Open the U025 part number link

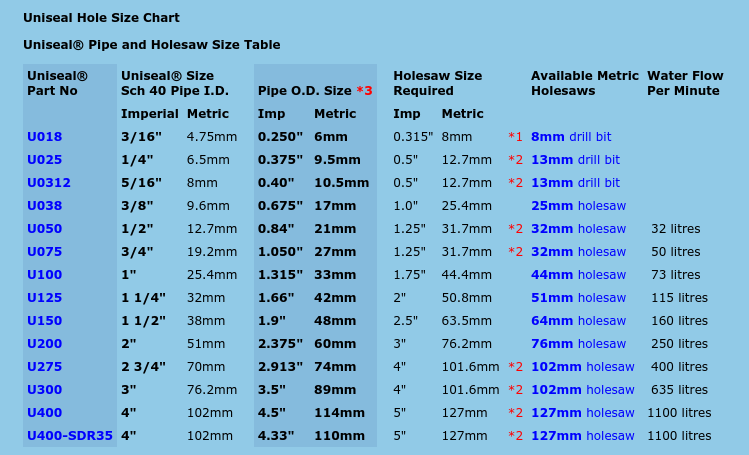(x=44, y=160)
